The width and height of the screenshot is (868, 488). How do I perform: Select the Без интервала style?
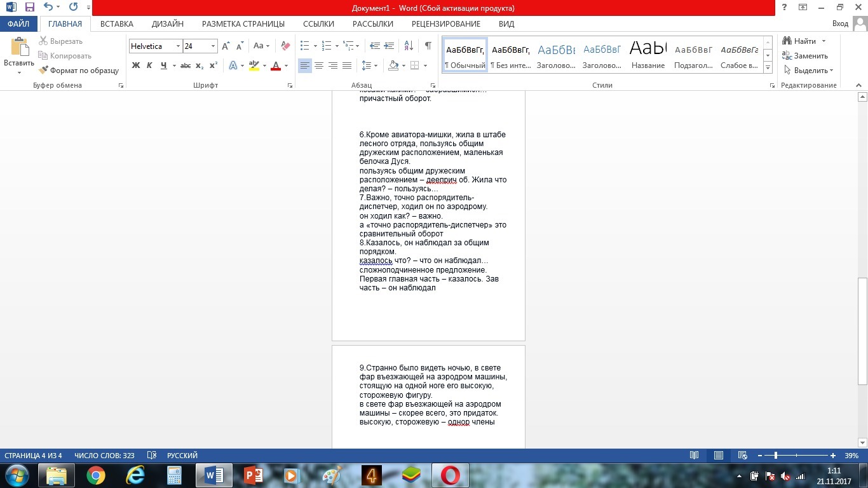click(x=511, y=55)
